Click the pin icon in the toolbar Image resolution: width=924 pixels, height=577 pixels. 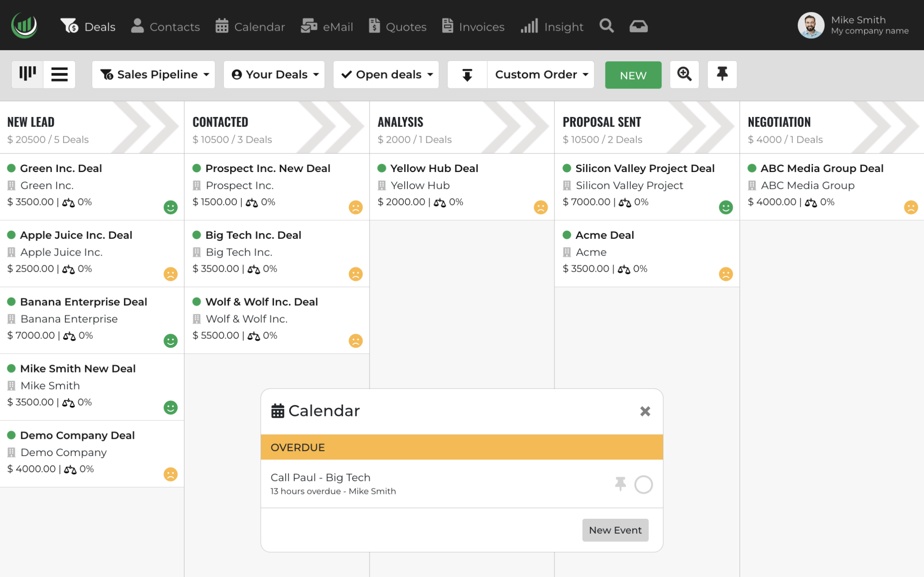(x=722, y=74)
